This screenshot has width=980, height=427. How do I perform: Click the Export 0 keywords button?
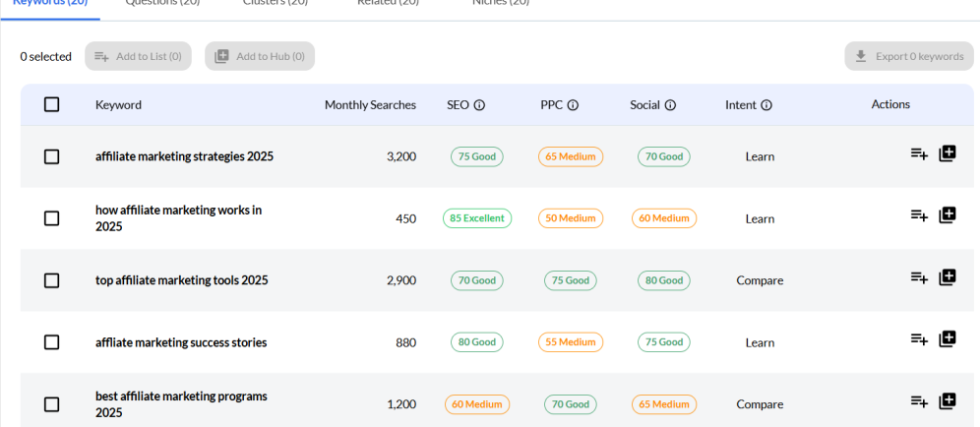908,56
